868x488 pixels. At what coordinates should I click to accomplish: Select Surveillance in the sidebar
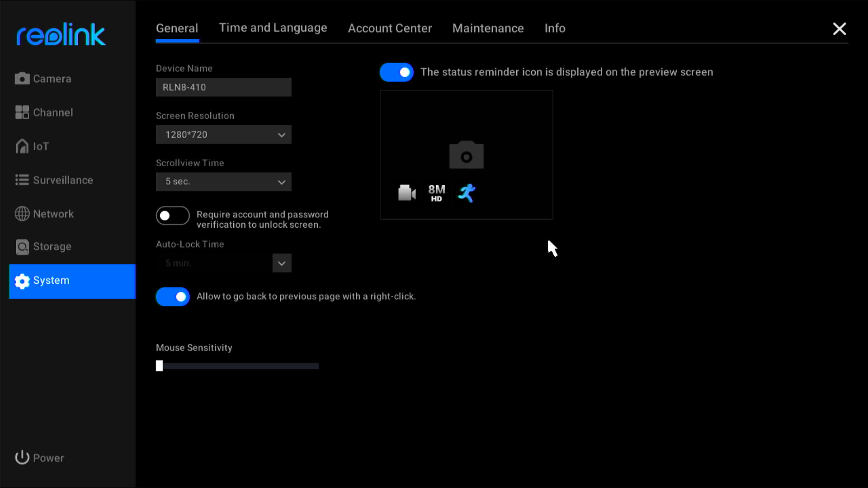point(72,180)
